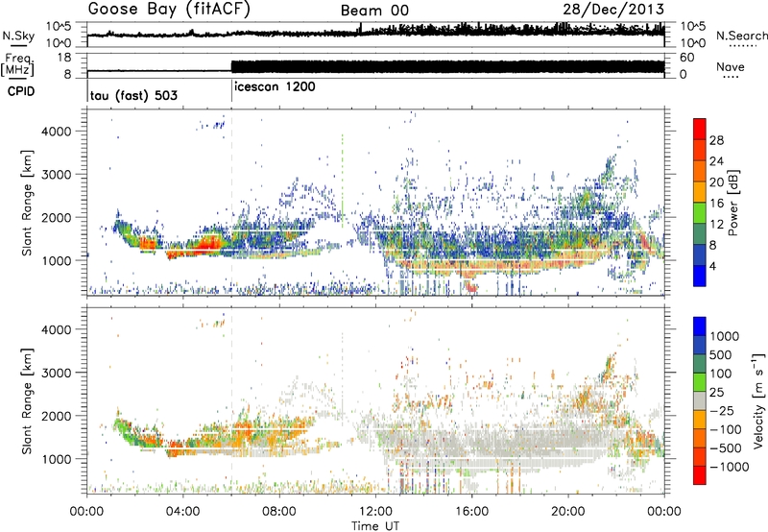Viewport: 768px width, 532px height.
Task: Click the '1000' velocity colorbar tick label
Action: tap(725, 336)
